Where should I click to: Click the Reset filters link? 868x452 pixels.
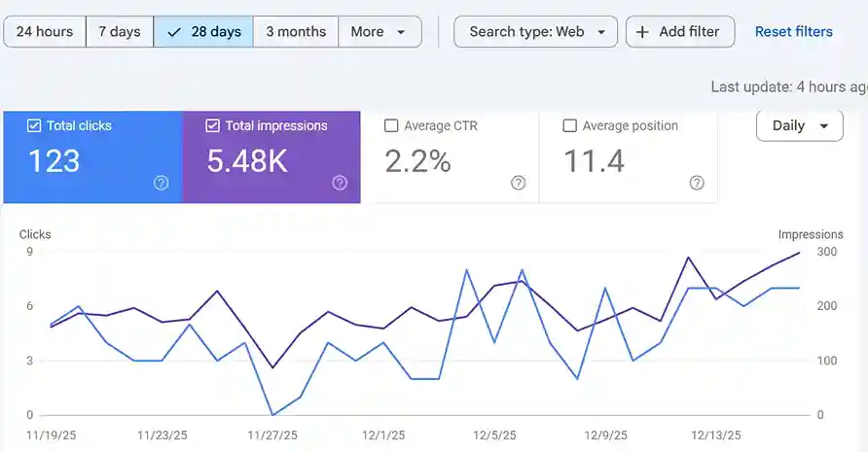(793, 31)
